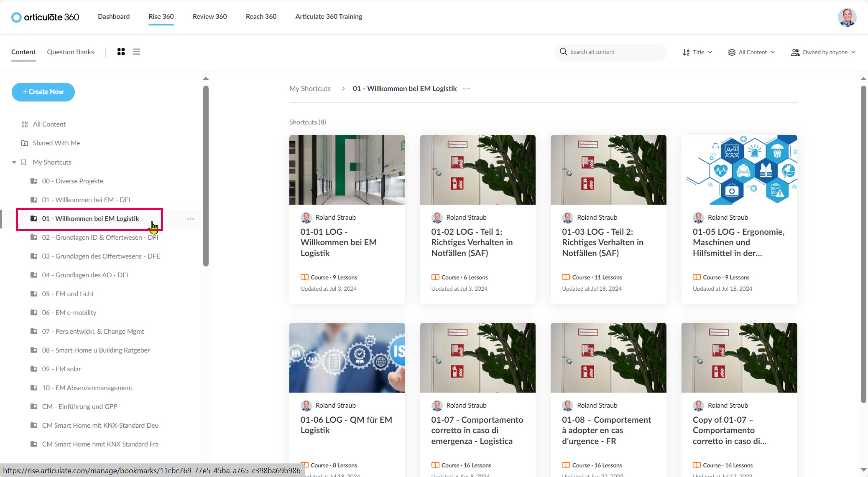Open the Title sort dropdown
Viewport: 868px width, 477px height.
click(697, 52)
